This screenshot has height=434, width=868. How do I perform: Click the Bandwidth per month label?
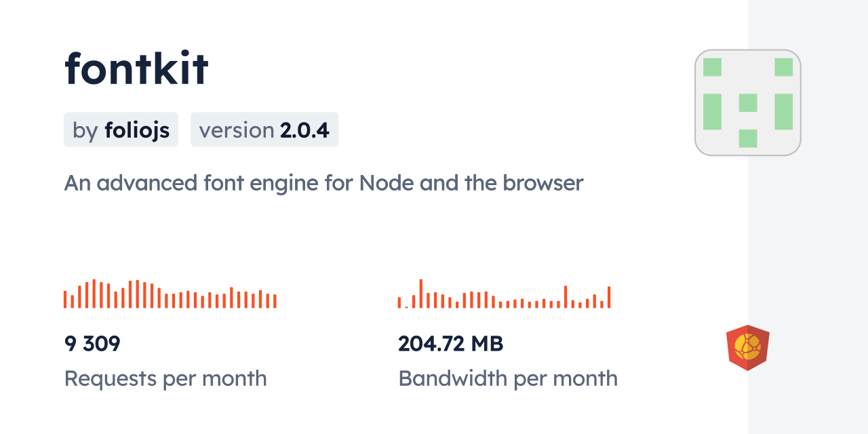tap(508, 378)
